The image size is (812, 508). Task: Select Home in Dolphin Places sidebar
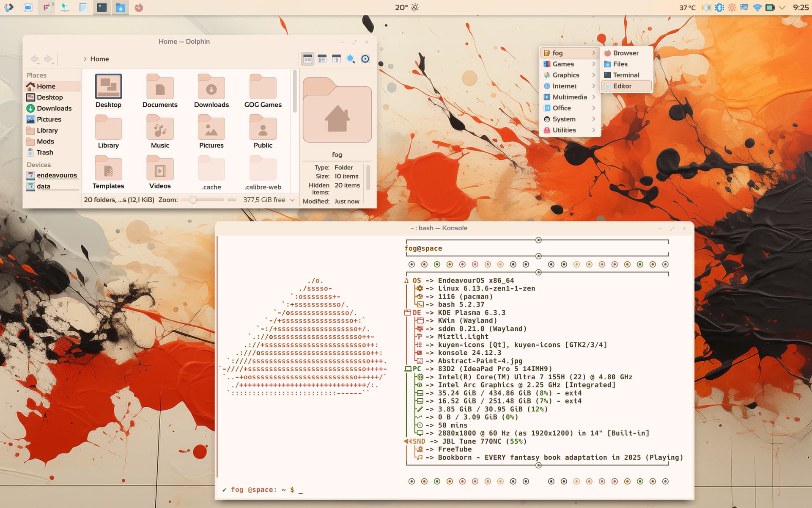(x=53, y=86)
